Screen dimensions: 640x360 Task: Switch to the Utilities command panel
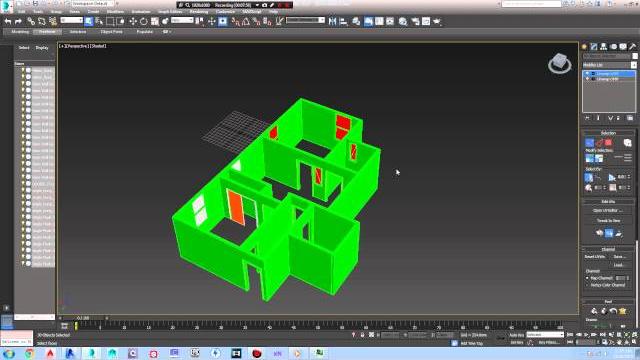(633, 47)
